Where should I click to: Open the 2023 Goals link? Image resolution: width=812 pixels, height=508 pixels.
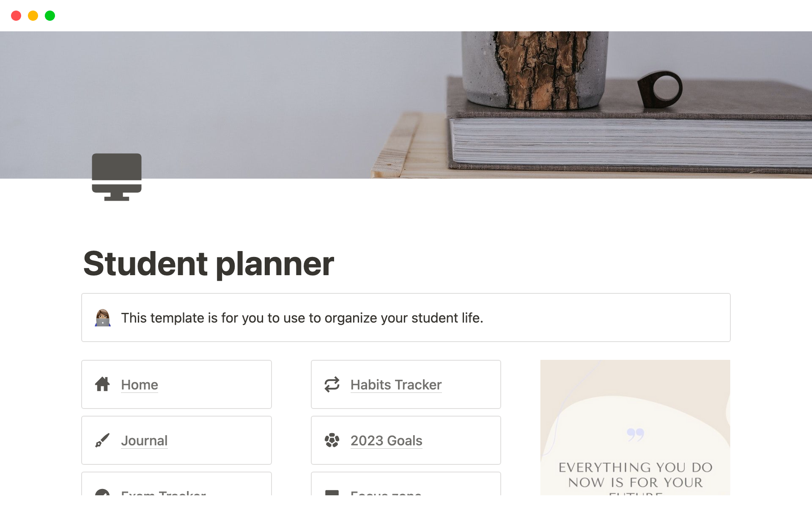[x=386, y=440]
